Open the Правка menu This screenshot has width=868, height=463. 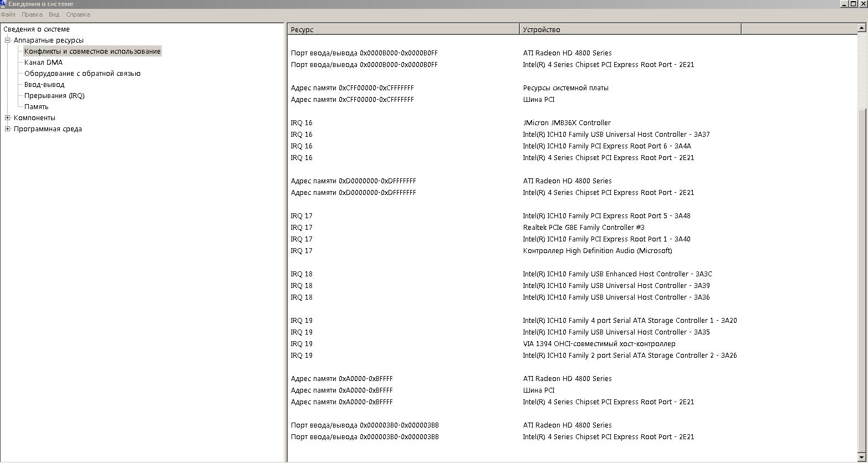click(x=32, y=14)
